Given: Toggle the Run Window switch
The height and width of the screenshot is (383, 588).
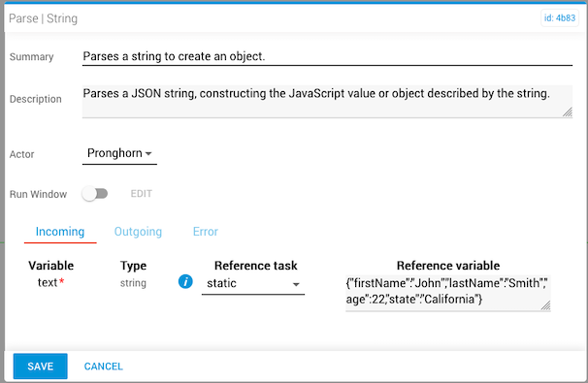Looking at the screenshot, I should pos(95,194).
